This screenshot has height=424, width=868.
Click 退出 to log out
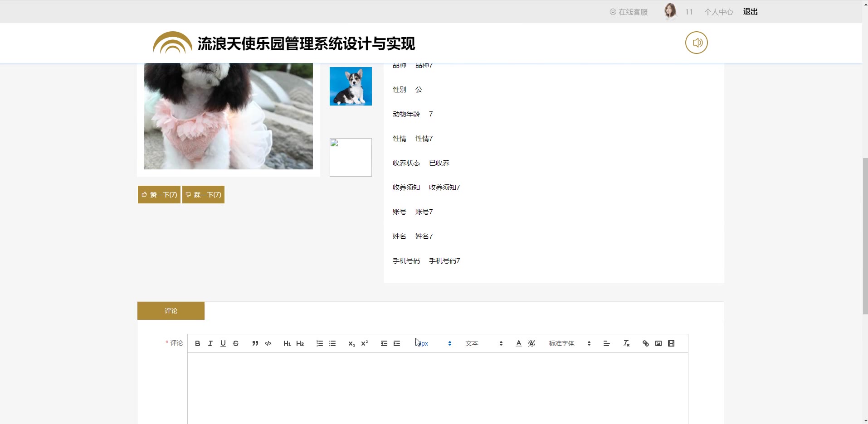click(x=751, y=12)
